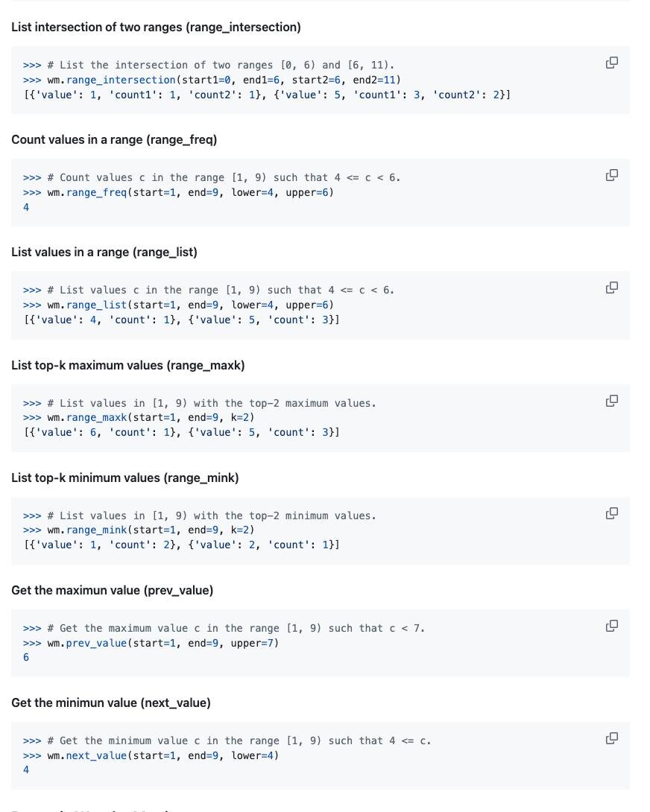Copy the range_freq code example

click(x=612, y=175)
